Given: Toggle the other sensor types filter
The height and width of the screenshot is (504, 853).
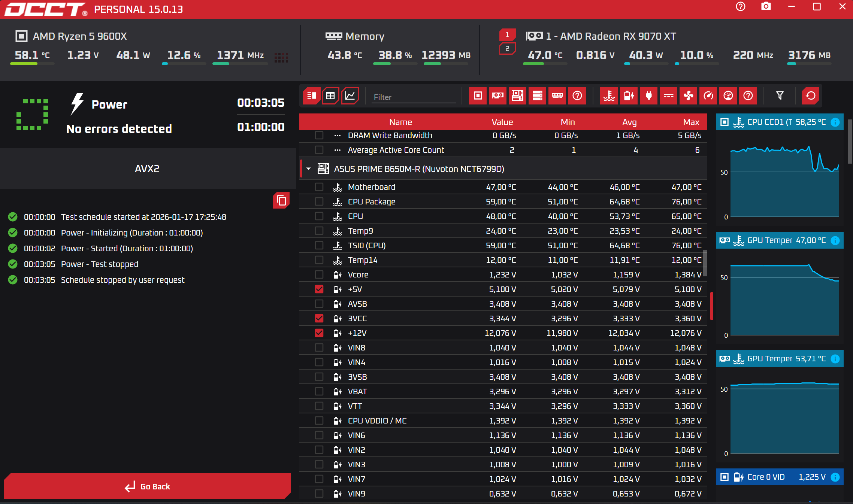Looking at the screenshot, I should point(748,96).
